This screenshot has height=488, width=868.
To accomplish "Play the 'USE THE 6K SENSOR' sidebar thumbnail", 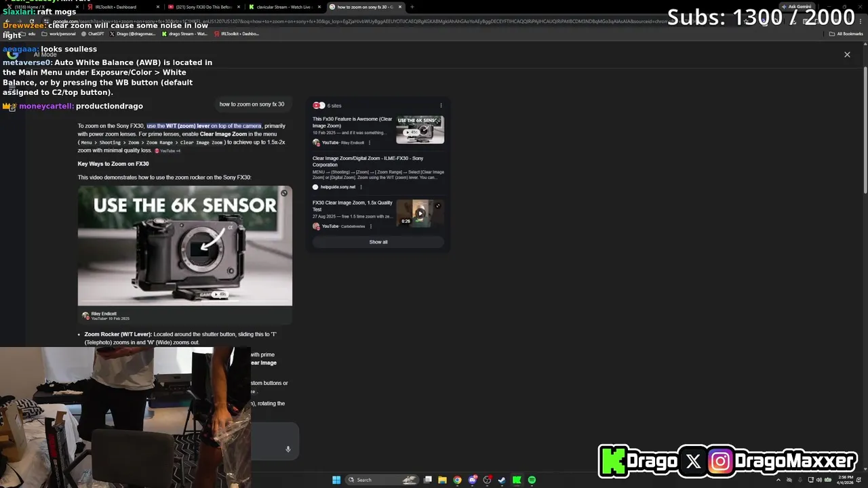I will tap(420, 129).
